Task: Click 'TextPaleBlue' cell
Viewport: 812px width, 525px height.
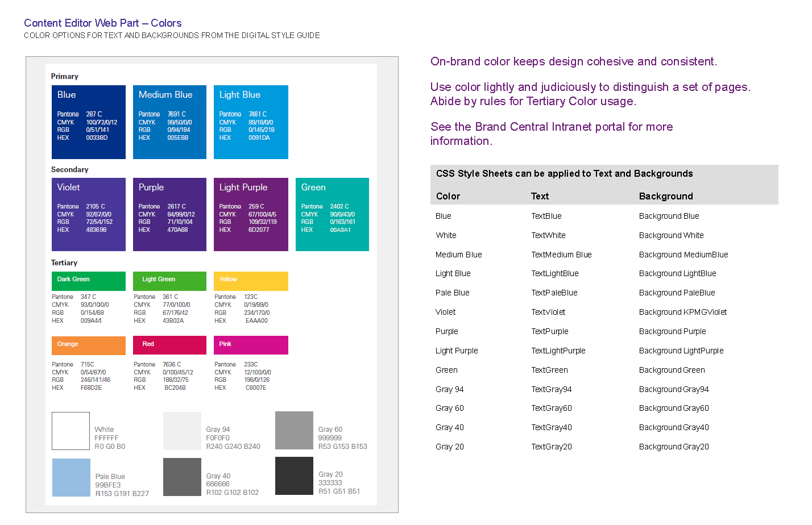Action: tap(554, 293)
